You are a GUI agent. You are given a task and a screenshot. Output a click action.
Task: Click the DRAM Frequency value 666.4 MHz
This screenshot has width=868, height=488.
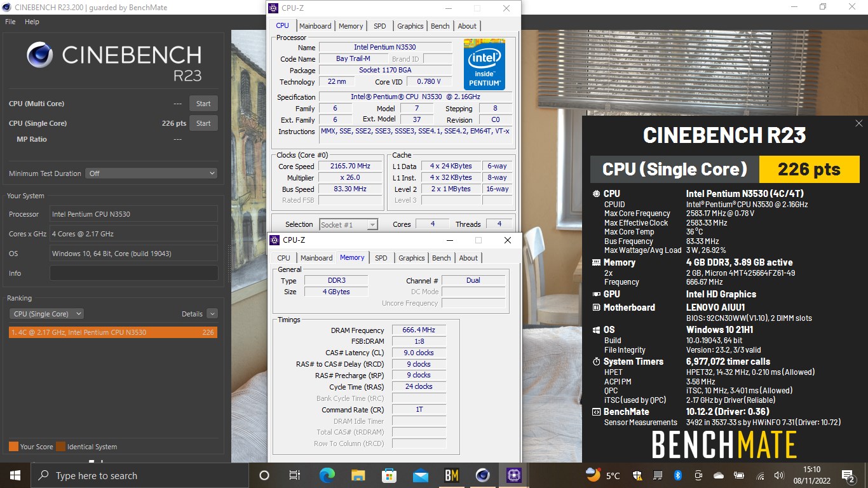(419, 330)
